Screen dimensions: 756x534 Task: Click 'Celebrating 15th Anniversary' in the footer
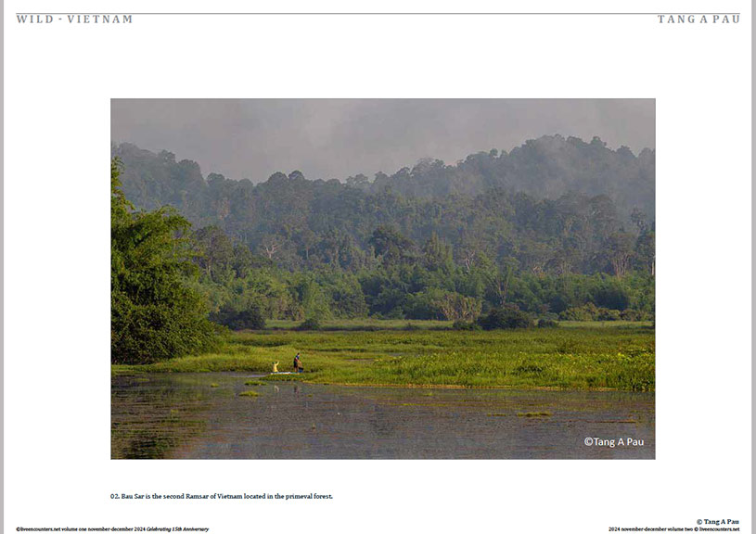(178, 529)
